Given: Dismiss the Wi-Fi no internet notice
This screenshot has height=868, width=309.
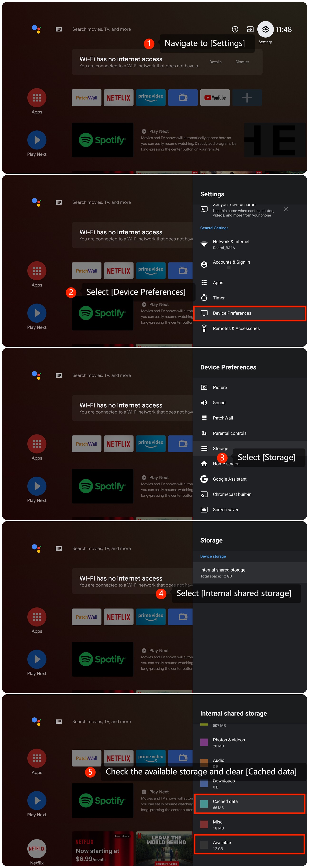Looking at the screenshot, I should click(x=242, y=62).
